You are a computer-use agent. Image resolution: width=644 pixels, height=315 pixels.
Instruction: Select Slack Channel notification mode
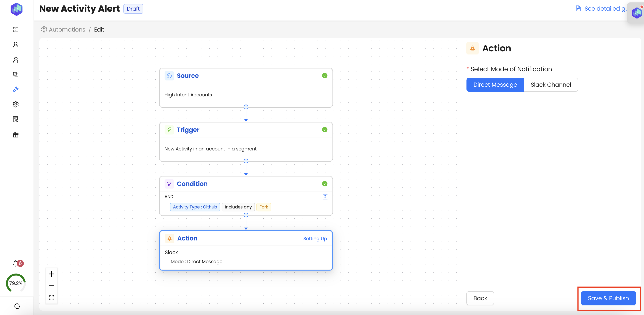point(551,84)
